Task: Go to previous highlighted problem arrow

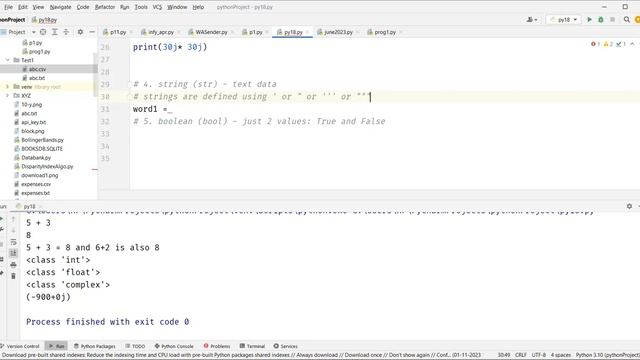Action: click(x=632, y=44)
